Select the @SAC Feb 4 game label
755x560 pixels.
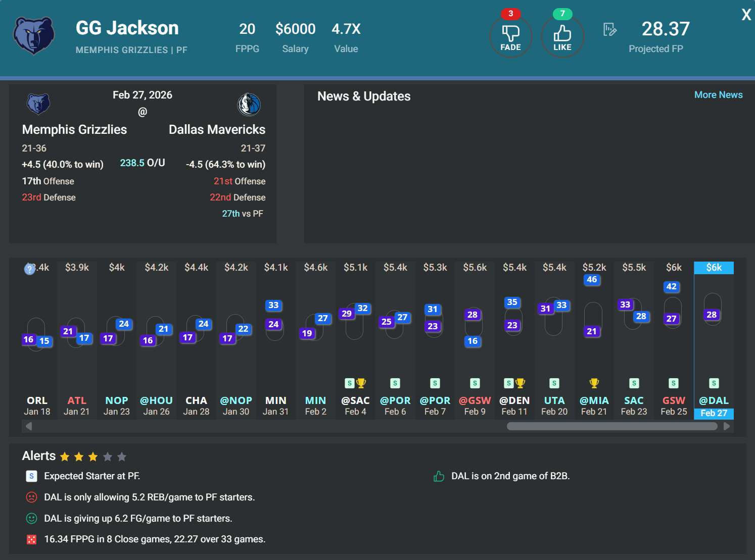tap(355, 406)
